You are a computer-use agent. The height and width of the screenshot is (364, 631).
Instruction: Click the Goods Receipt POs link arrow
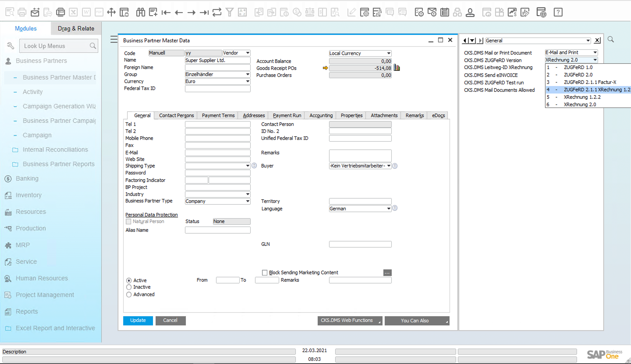325,68
